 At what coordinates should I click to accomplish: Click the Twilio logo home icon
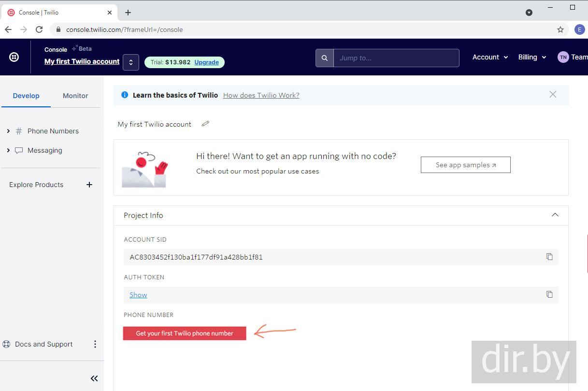click(14, 57)
